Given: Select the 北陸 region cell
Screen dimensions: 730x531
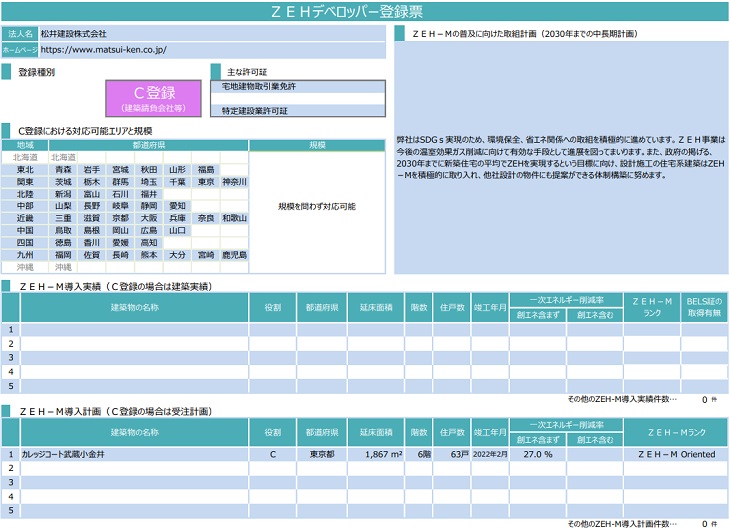Looking at the screenshot, I should pos(25,194).
